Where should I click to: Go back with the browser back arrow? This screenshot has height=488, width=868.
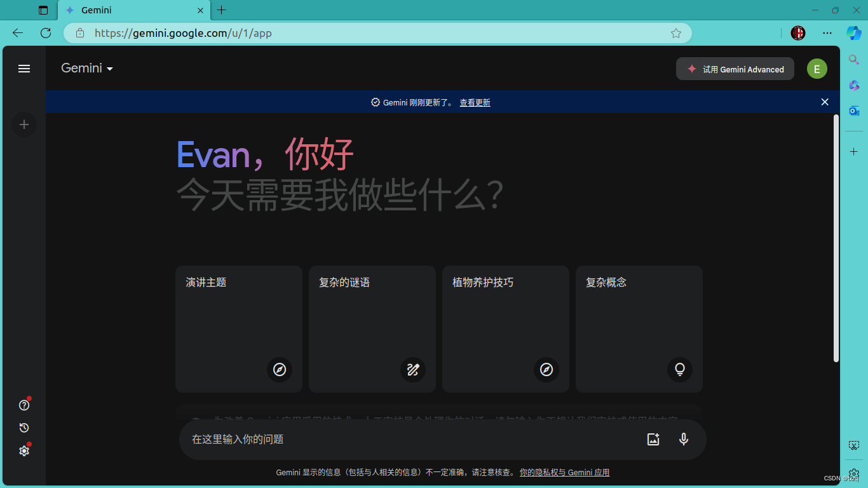tap(18, 33)
